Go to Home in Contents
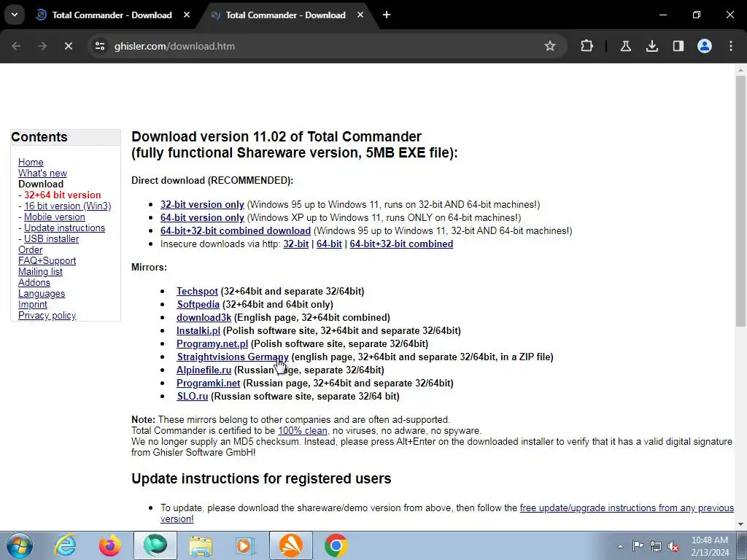 31,162
